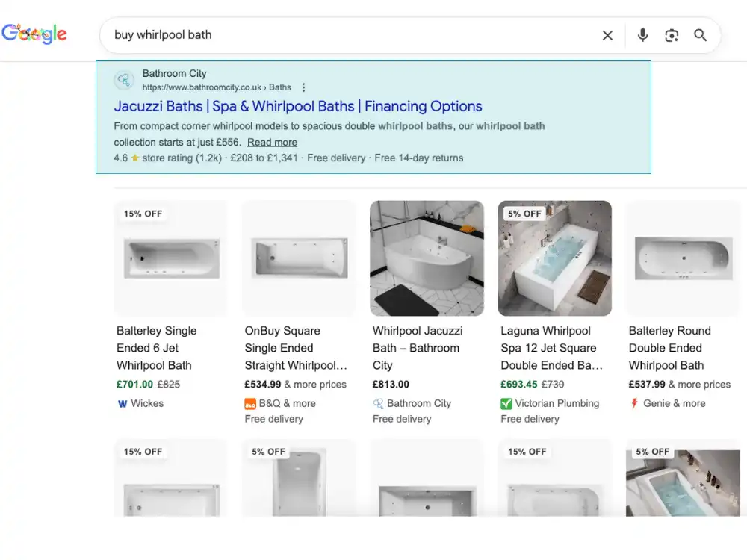Click the magnifying glass search icon

pyautogui.click(x=700, y=35)
